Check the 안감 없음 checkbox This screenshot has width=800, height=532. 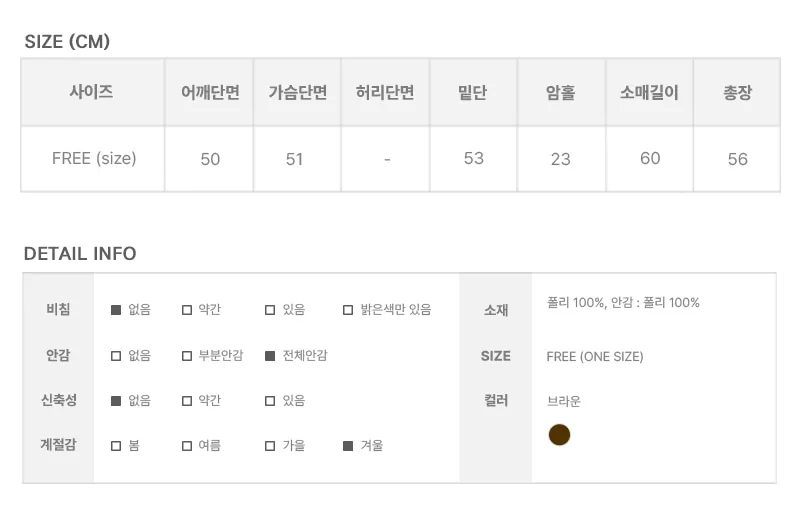116,356
